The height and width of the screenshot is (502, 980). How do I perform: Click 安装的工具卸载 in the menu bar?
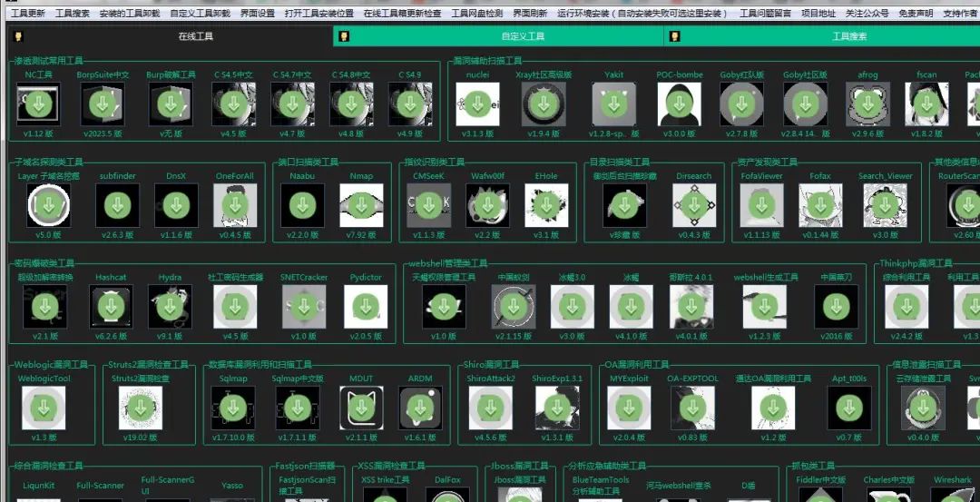[x=130, y=13]
